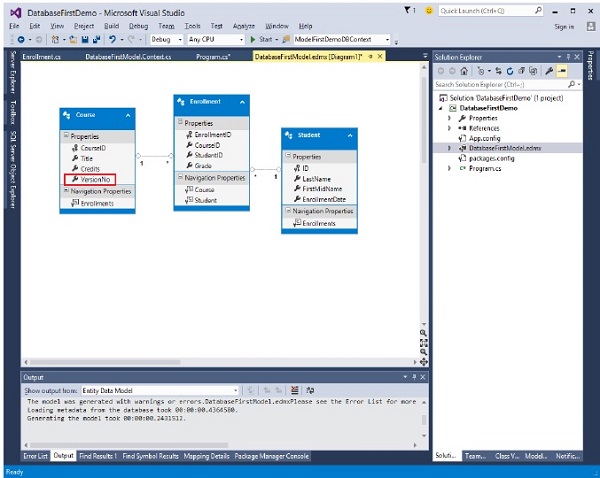Collapse the Enrollment entity box
The image size is (600, 478).
(242, 102)
